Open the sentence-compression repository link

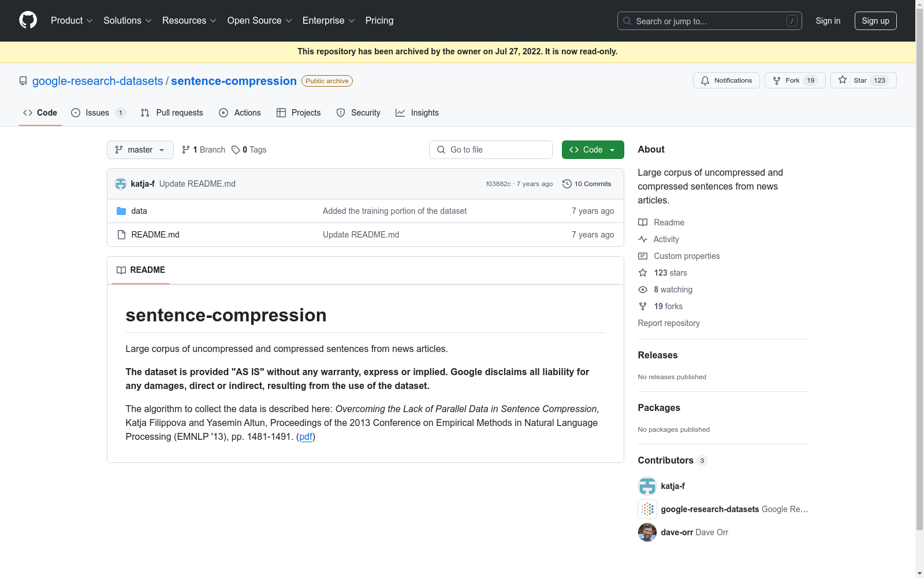pos(234,81)
